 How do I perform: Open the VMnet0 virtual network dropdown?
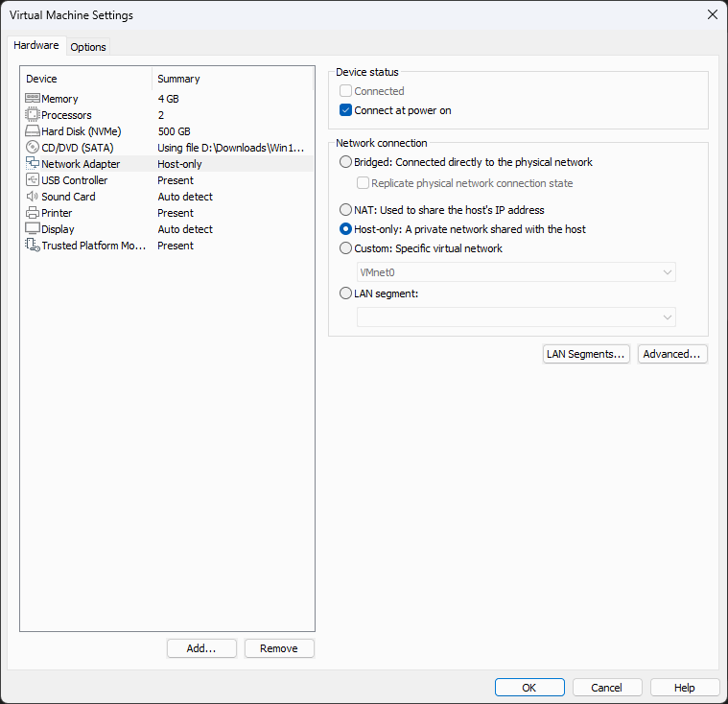click(516, 272)
